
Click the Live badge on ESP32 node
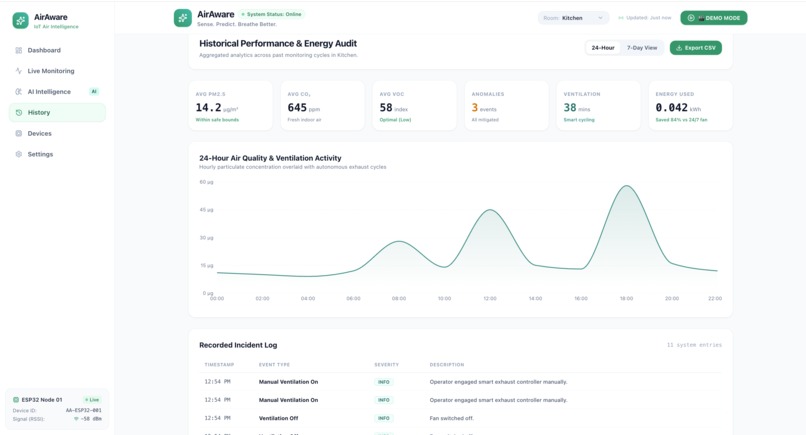click(x=92, y=400)
